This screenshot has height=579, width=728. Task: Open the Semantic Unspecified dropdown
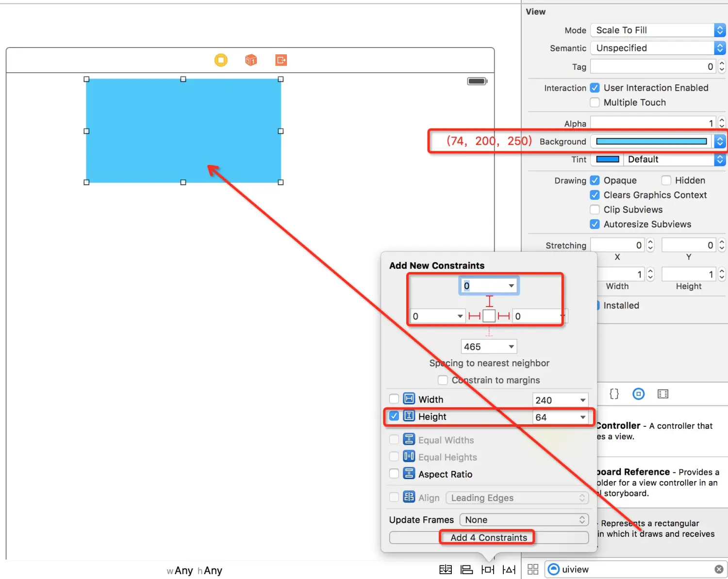click(658, 48)
